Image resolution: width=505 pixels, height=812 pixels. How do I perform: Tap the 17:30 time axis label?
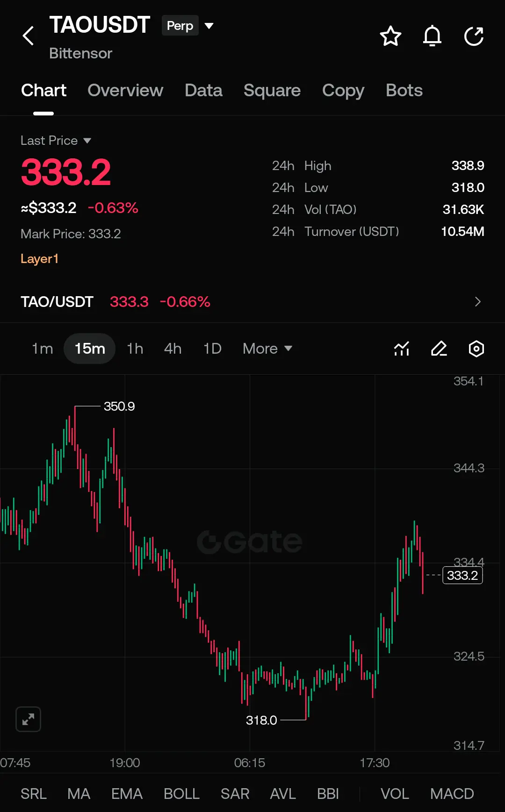pos(375,763)
